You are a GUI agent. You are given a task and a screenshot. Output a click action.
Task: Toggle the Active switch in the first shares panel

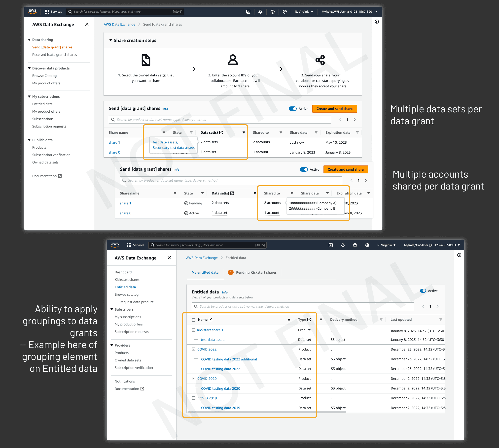[293, 109]
